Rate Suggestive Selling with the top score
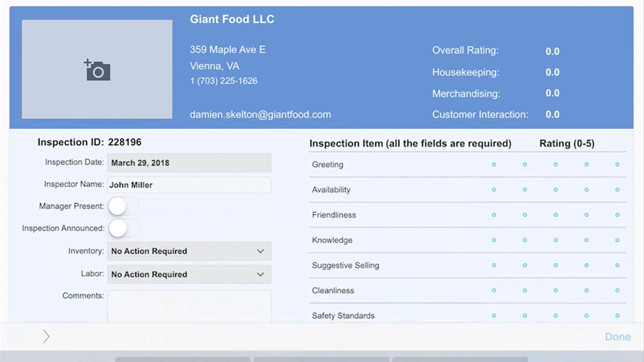 [617, 266]
